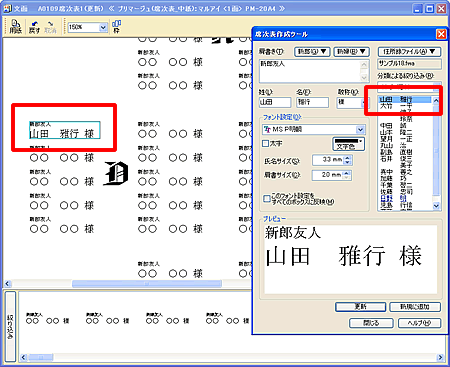This screenshot has width=450, height=367.
Task: Click the address list scroll up arrow
Action: click(x=436, y=100)
